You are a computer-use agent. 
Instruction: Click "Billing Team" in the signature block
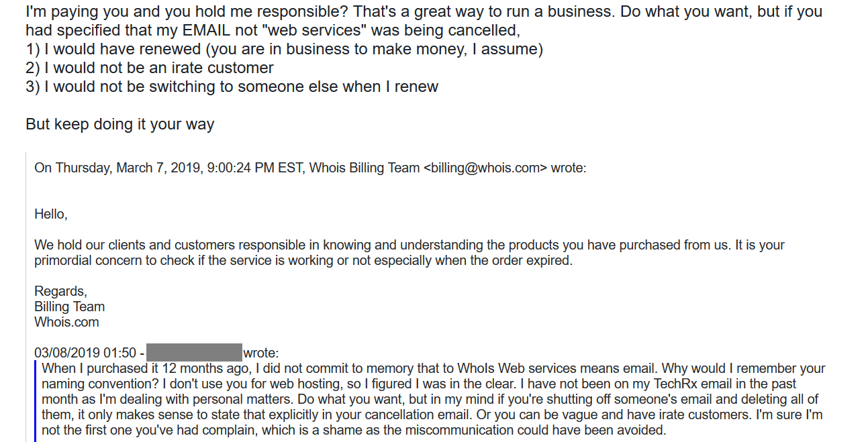click(x=69, y=307)
